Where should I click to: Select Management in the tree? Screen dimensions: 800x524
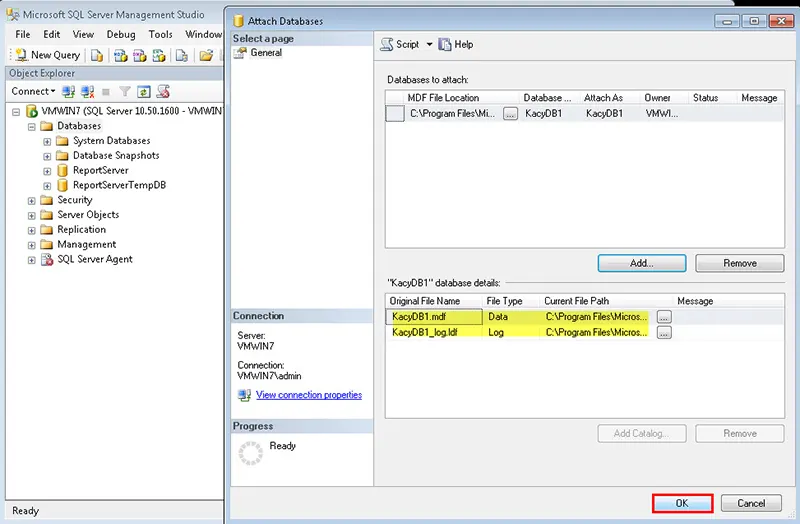[86, 244]
